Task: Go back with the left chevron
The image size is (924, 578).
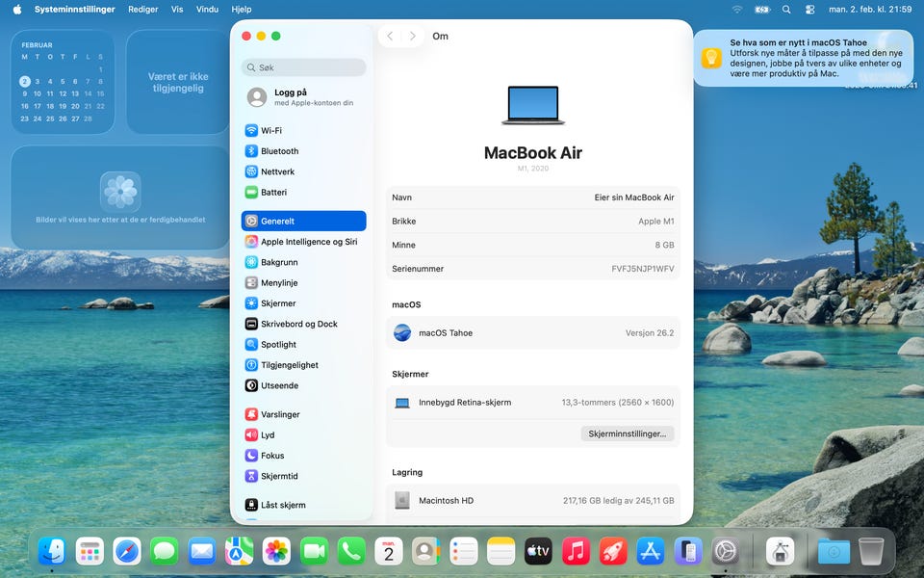Action: coord(390,37)
